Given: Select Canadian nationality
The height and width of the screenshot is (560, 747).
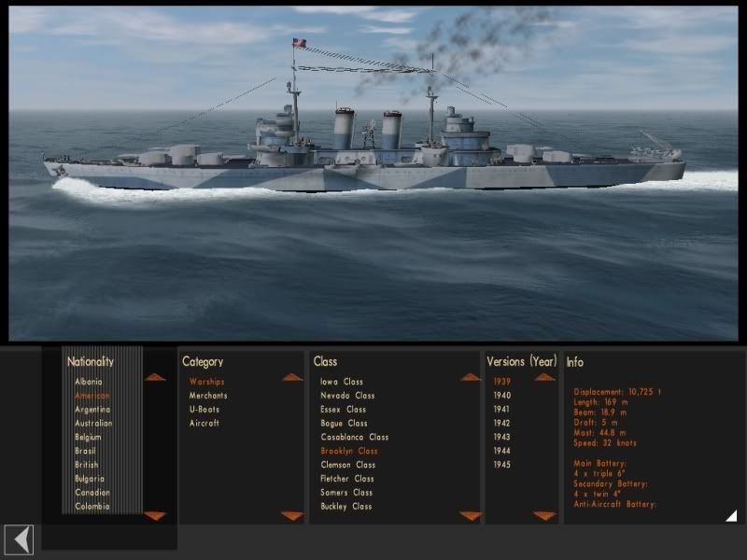Looking at the screenshot, I should click(92, 493).
